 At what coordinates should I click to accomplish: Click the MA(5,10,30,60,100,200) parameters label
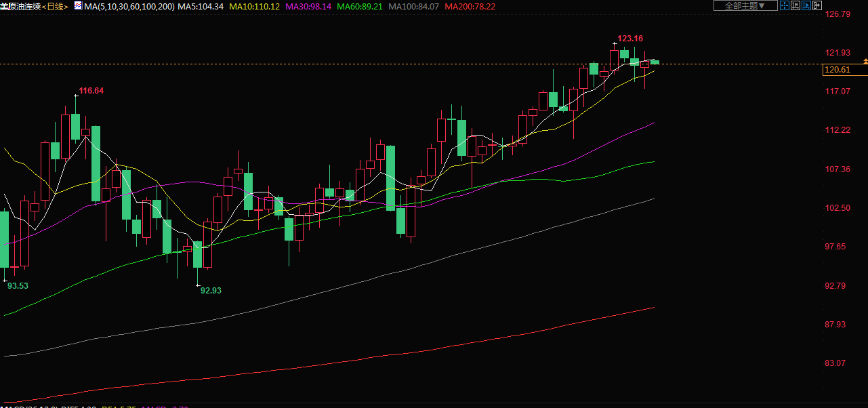129,6
